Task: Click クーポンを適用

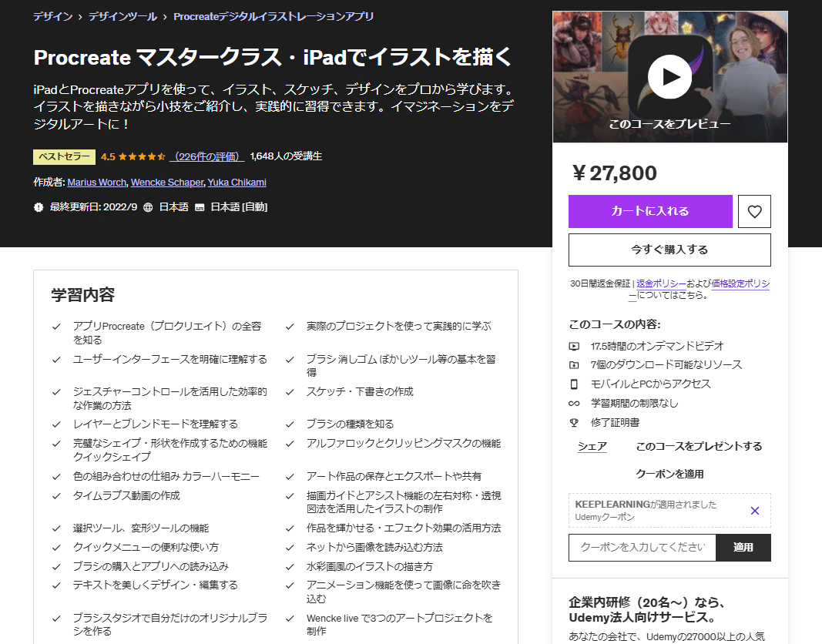Action: (x=669, y=474)
